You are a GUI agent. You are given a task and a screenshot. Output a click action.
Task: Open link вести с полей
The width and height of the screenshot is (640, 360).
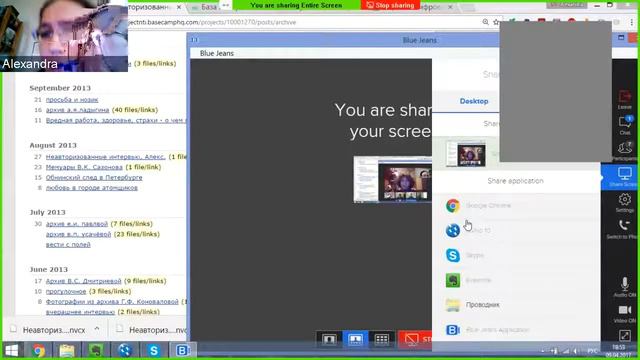point(68,244)
